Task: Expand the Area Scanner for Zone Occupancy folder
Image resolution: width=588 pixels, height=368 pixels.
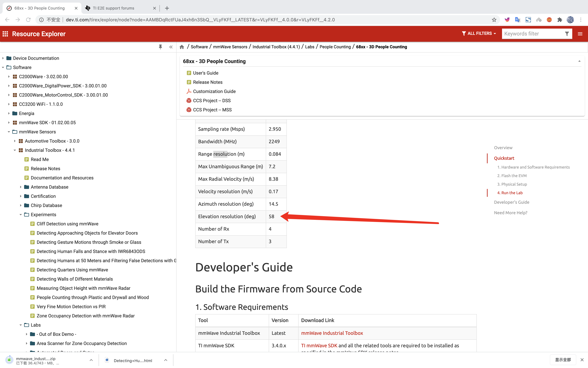Action: pyautogui.click(x=26, y=343)
